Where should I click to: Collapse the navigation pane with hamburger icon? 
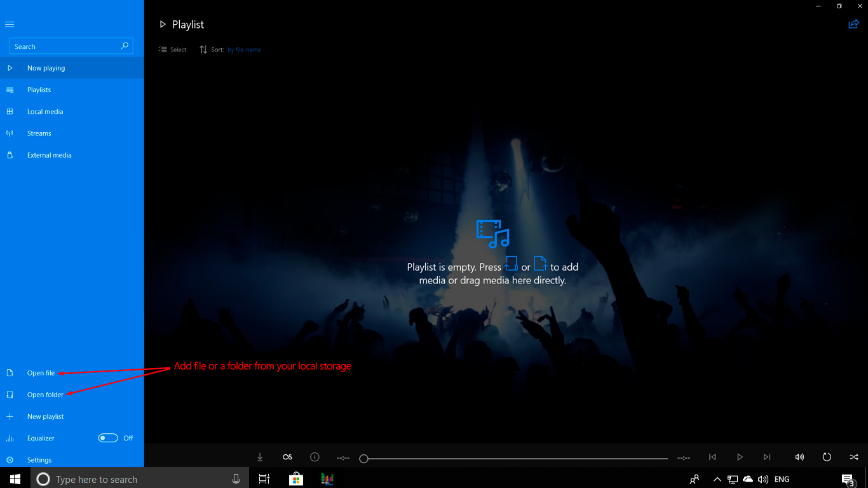(10, 24)
